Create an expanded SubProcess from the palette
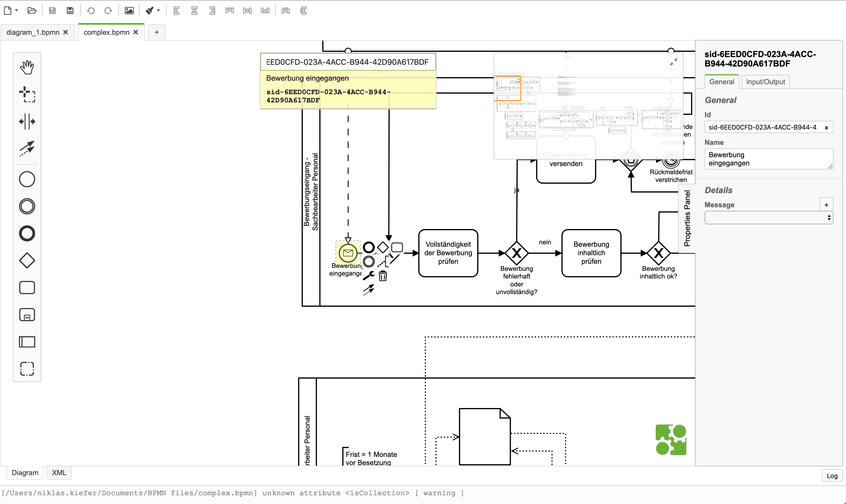Viewport: 846px width, 504px height. (27, 315)
